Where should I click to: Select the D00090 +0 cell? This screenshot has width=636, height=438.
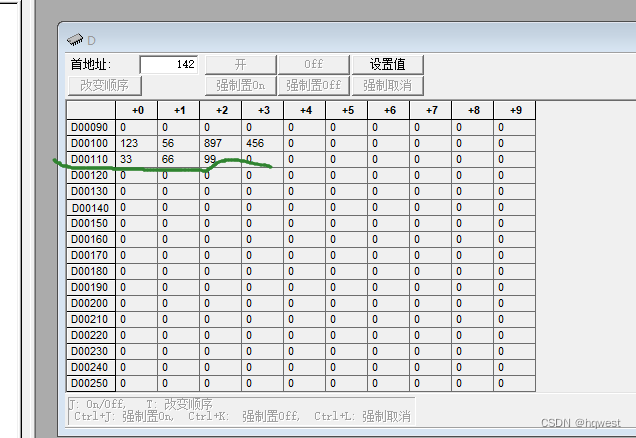137,127
